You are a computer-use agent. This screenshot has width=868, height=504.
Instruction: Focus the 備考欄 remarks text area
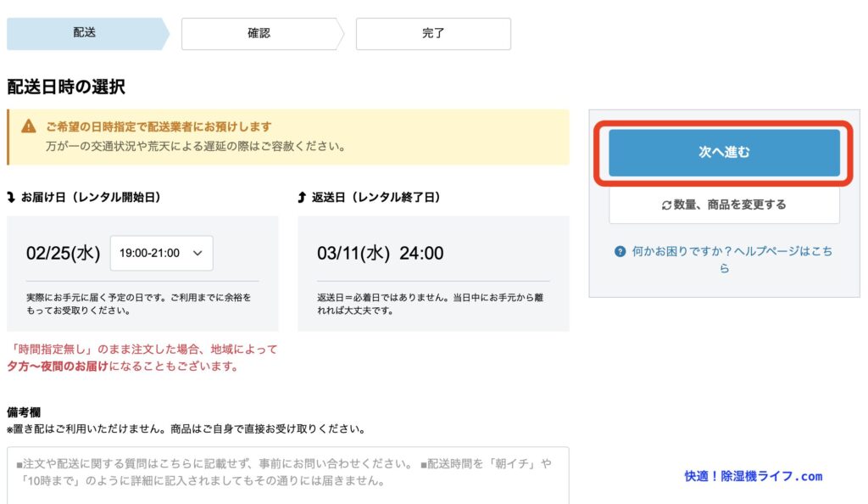[287, 473]
